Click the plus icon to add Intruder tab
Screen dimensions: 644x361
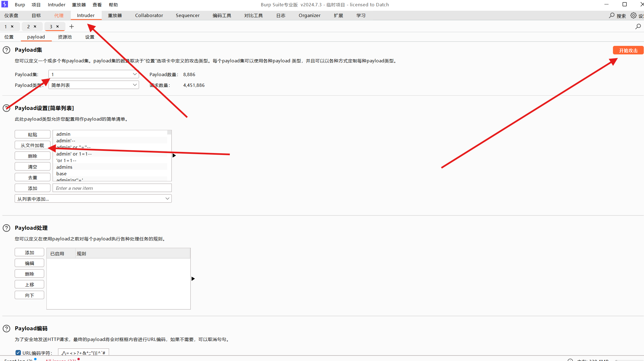tap(71, 26)
